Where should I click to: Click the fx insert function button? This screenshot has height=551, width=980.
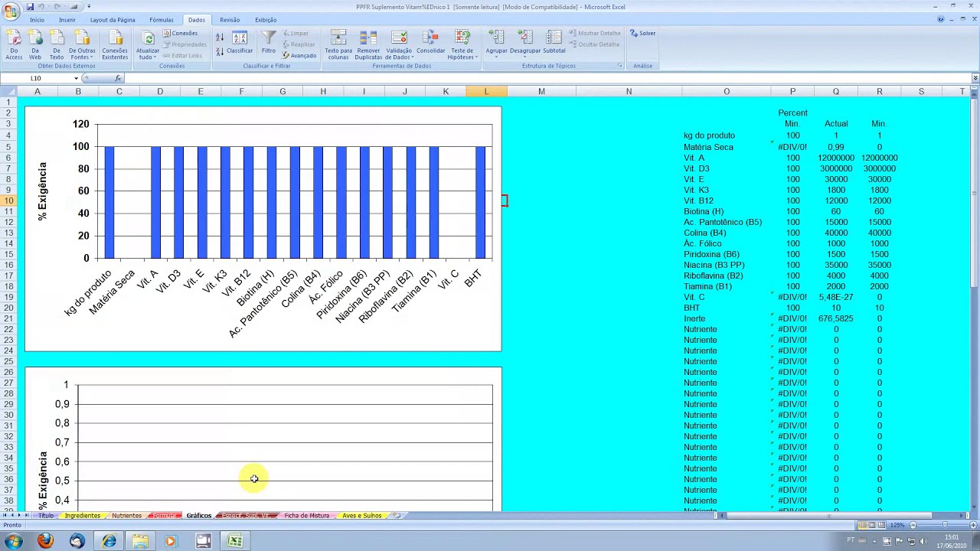[118, 78]
